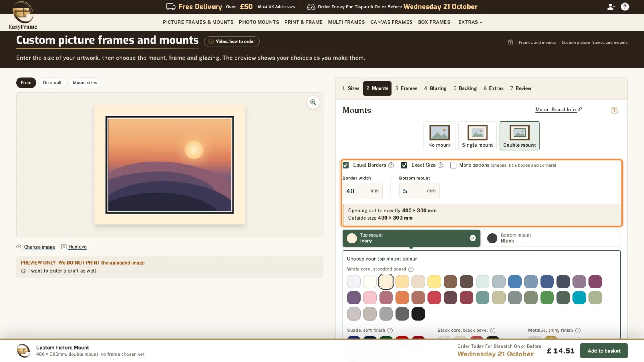Click the Equal Borders info icon
Viewport: 644px width, 362px height.
click(391, 165)
